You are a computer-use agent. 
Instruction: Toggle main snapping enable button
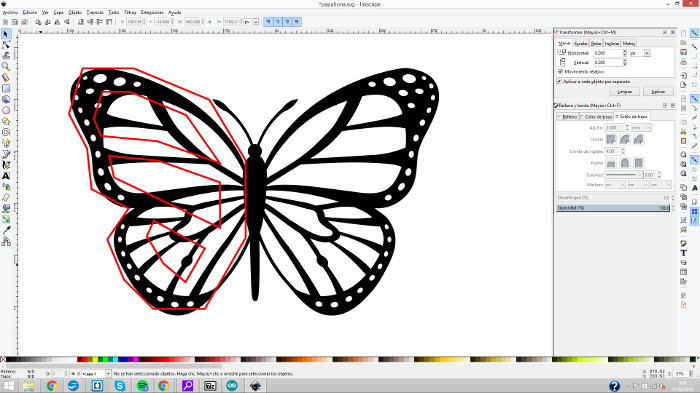click(694, 33)
